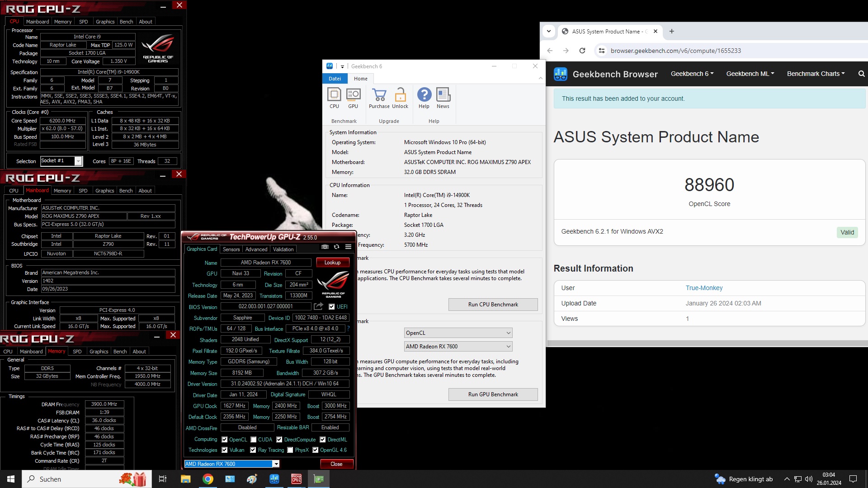Click the BIOS export share icon in GPU-Z
The width and height of the screenshot is (868, 488).
pos(318,306)
